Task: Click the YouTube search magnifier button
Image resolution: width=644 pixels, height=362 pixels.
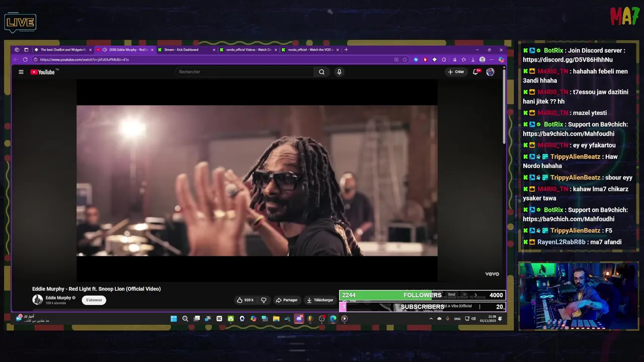Action: point(321,72)
